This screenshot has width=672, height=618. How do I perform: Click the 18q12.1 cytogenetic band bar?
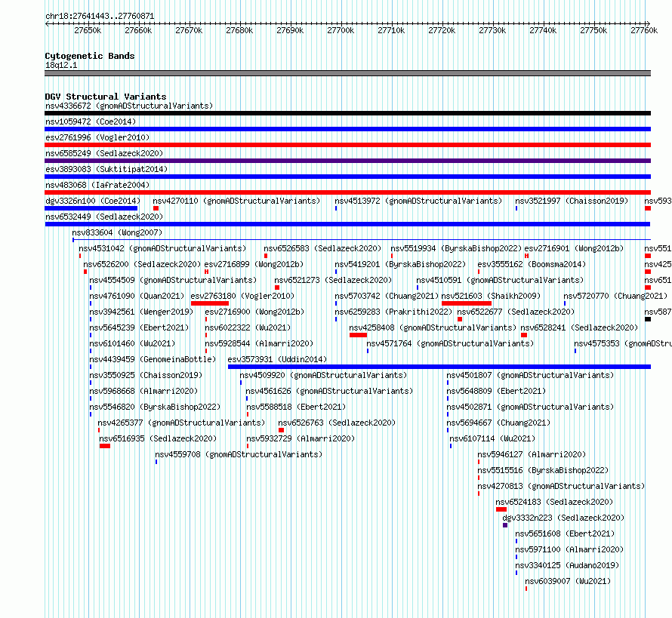click(347, 74)
